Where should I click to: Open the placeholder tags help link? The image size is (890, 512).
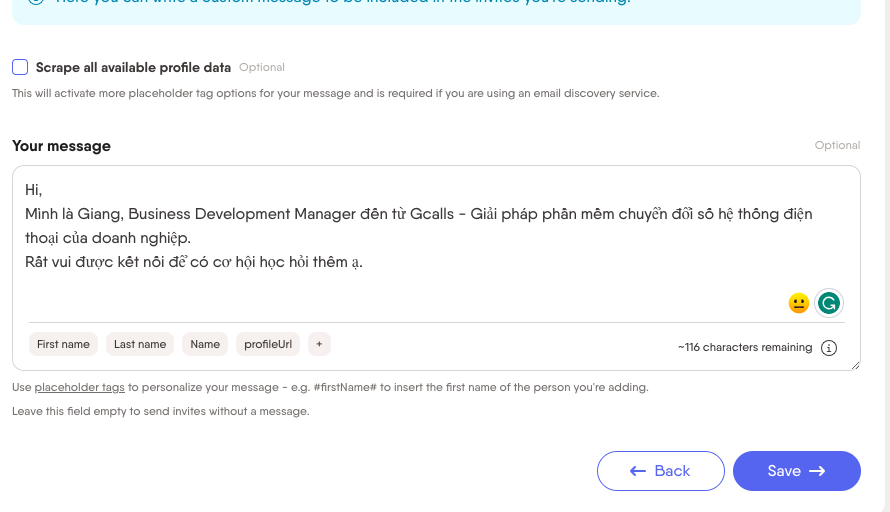pyautogui.click(x=79, y=387)
